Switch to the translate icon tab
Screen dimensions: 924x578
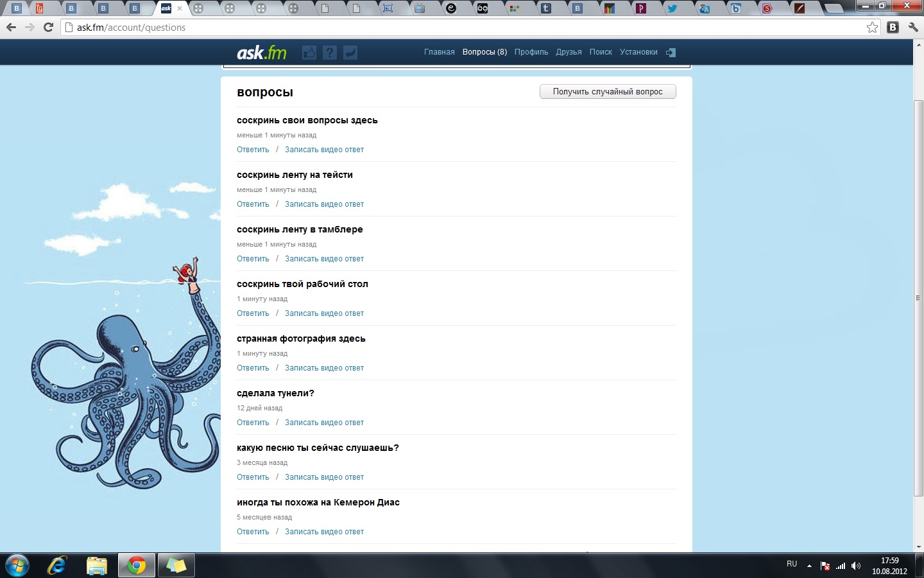point(705,8)
